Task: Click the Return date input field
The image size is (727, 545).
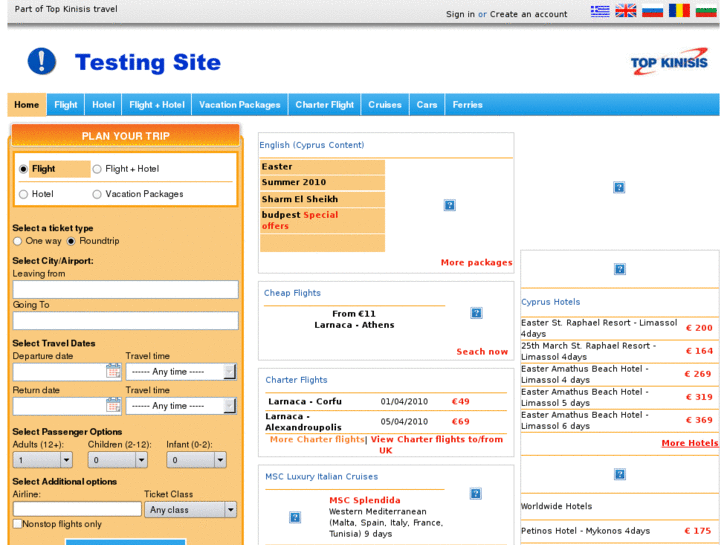Action: (67, 406)
